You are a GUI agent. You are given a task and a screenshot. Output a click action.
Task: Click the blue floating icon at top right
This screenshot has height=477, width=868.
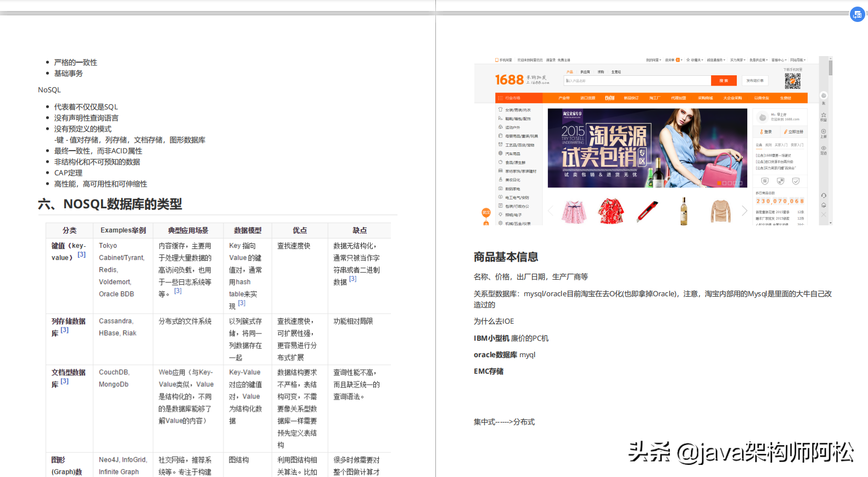coord(857,14)
